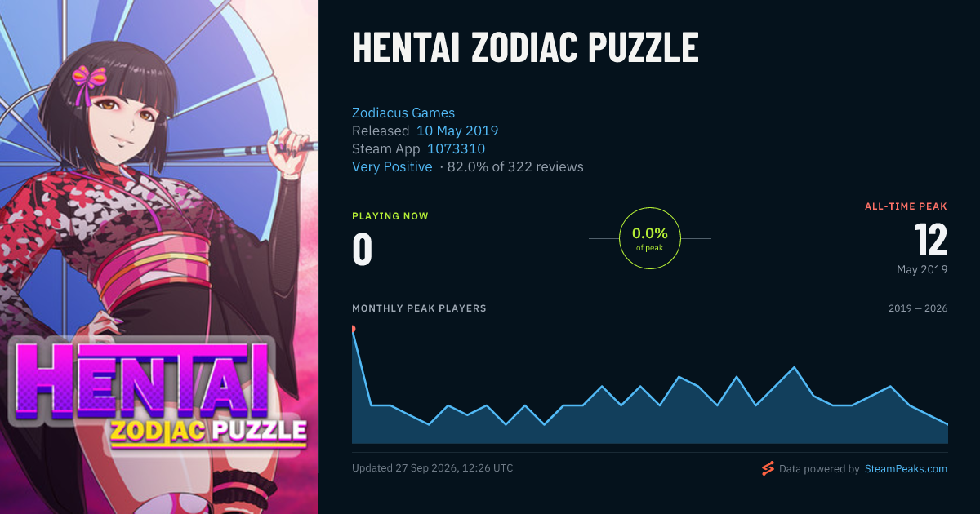
Task: Click the SteamPeaks logo icon
Action: 768,468
